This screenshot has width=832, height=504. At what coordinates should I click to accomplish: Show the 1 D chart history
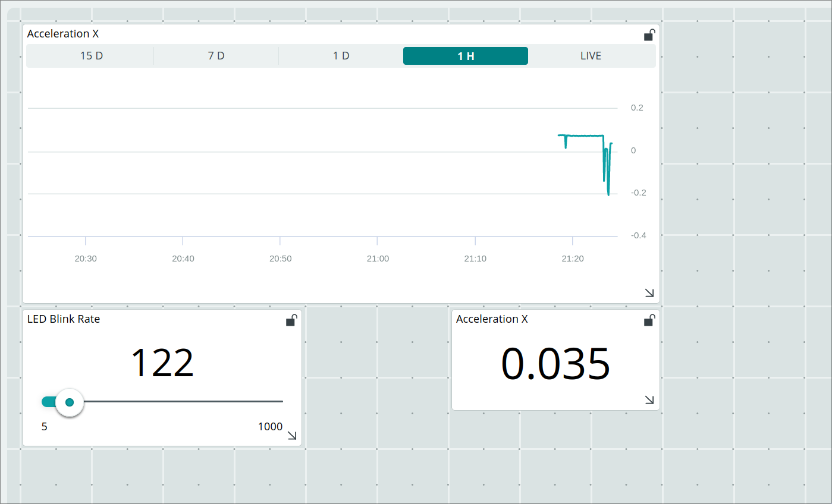tap(341, 56)
